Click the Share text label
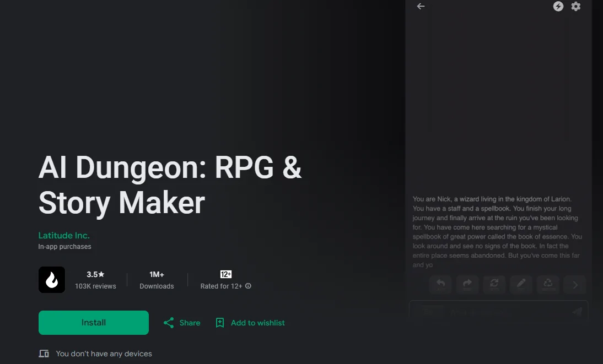The width and height of the screenshot is (603, 364). click(190, 323)
